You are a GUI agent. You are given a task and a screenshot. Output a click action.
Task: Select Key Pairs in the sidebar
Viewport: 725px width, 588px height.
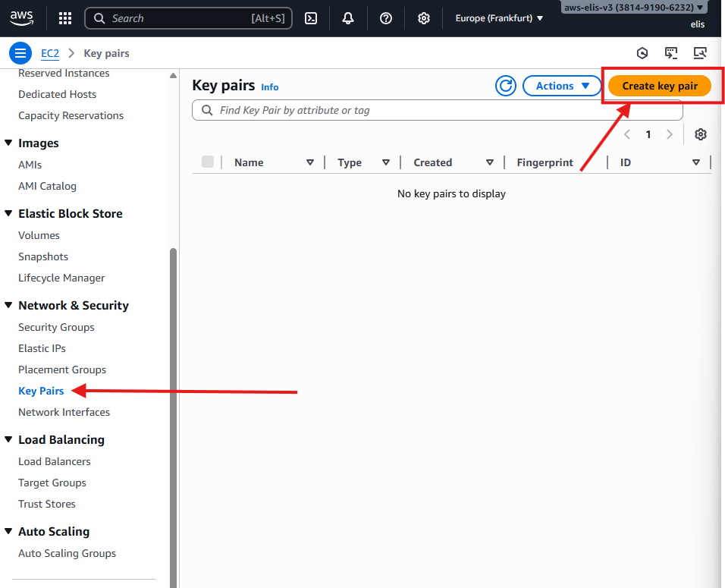coord(41,391)
